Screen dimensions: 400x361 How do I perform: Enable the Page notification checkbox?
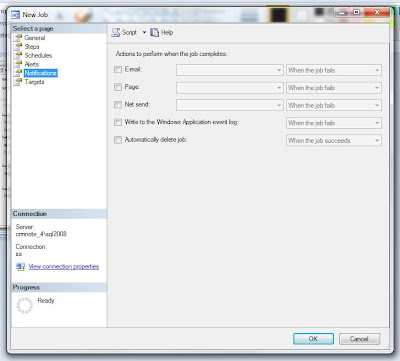coord(118,87)
